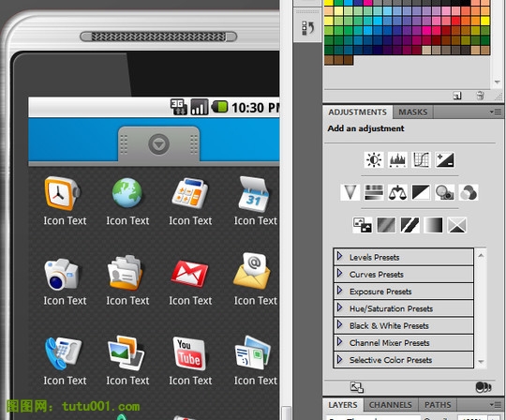Click the calculator icon on phone mockup
506x420 pixels.
190,193
